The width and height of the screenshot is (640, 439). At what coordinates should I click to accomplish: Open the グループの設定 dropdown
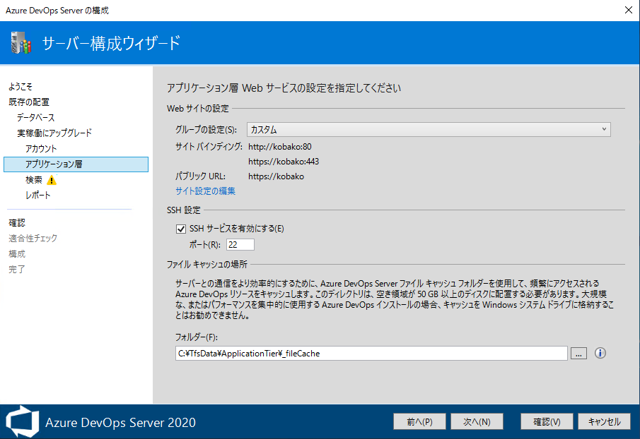(429, 130)
